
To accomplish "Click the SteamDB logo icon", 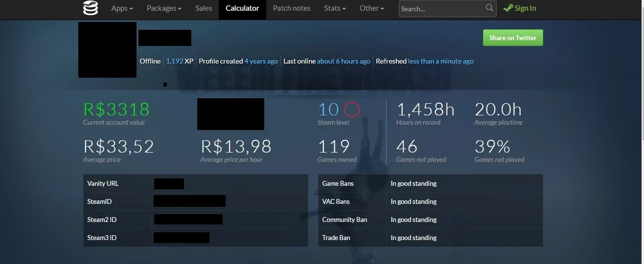I will point(91,8).
